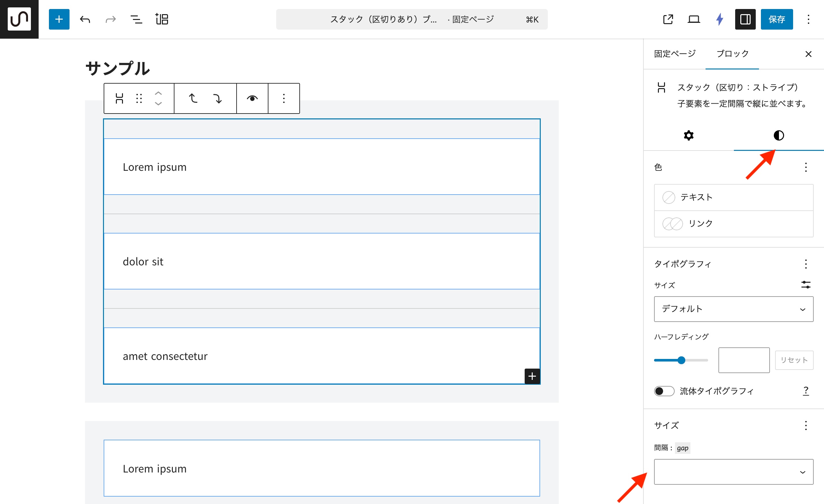Undo the last change

[x=85, y=19]
